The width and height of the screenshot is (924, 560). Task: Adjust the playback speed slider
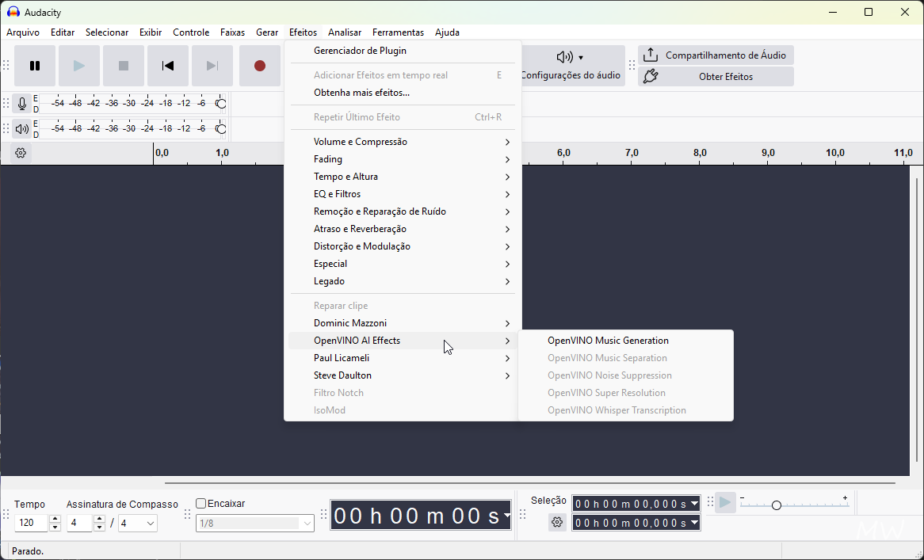click(777, 505)
